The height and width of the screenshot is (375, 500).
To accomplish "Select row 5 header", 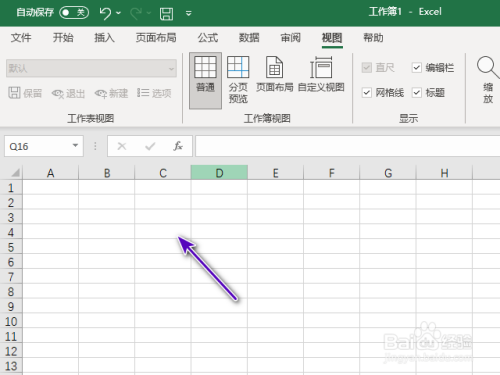I will click(11, 247).
